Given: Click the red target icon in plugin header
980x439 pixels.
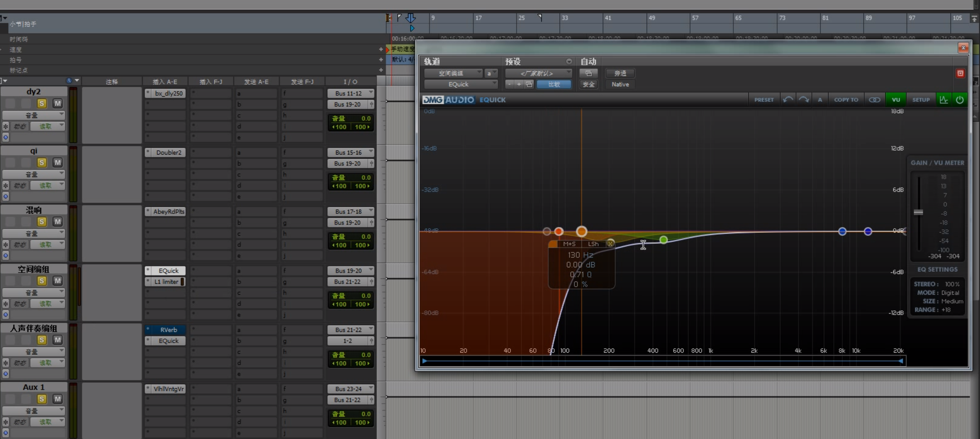Looking at the screenshot, I should point(960,73).
